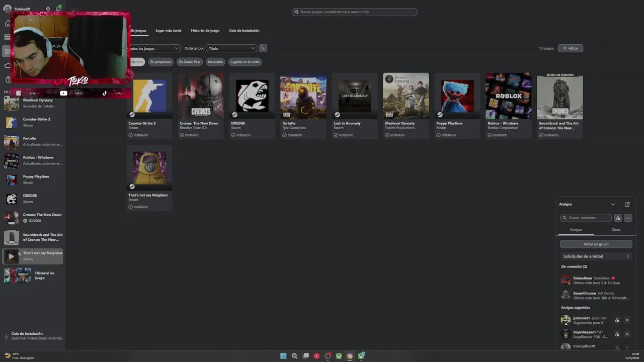The width and height of the screenshot is (644, 362).
Task: Toggle the Jugable en la nube filter chip
Action: point(245,62)
